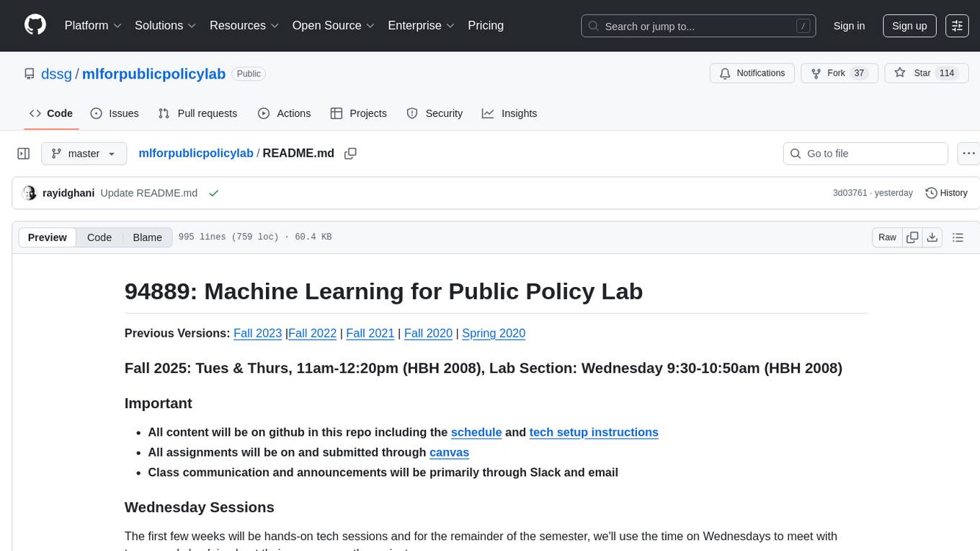Collapse the file tree side panel
The image size is (980, 551).
coord(24,154)
